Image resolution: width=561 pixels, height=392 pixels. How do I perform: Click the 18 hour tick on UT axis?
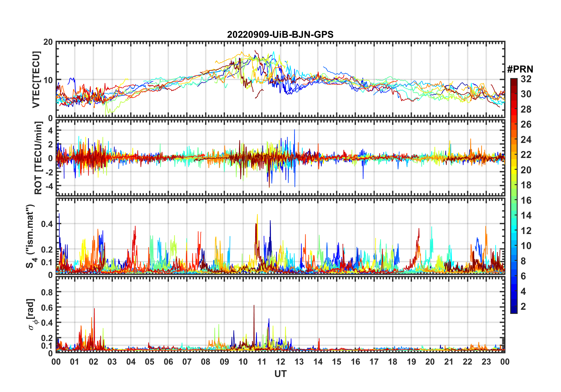coord(393,362)
